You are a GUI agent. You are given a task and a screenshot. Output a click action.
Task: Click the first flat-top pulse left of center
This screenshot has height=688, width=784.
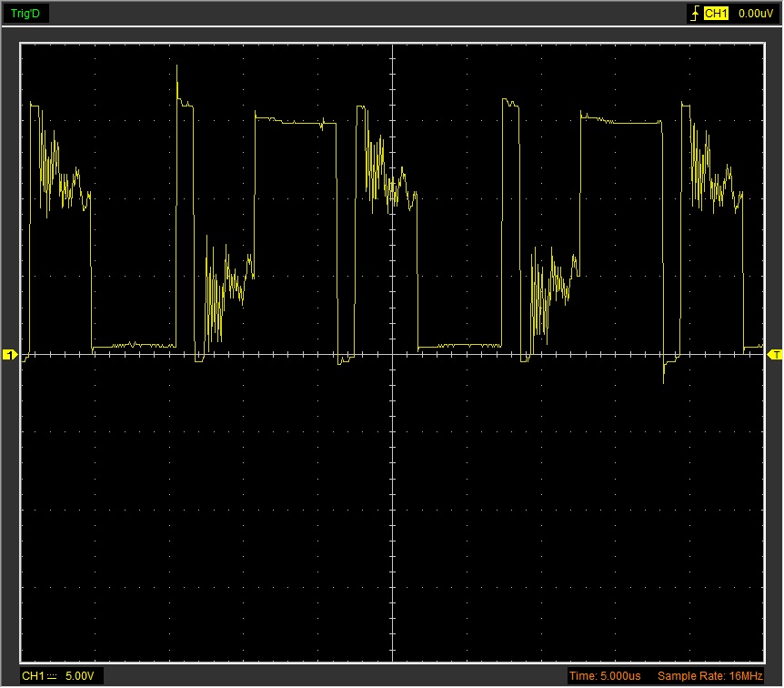[291, 121]
